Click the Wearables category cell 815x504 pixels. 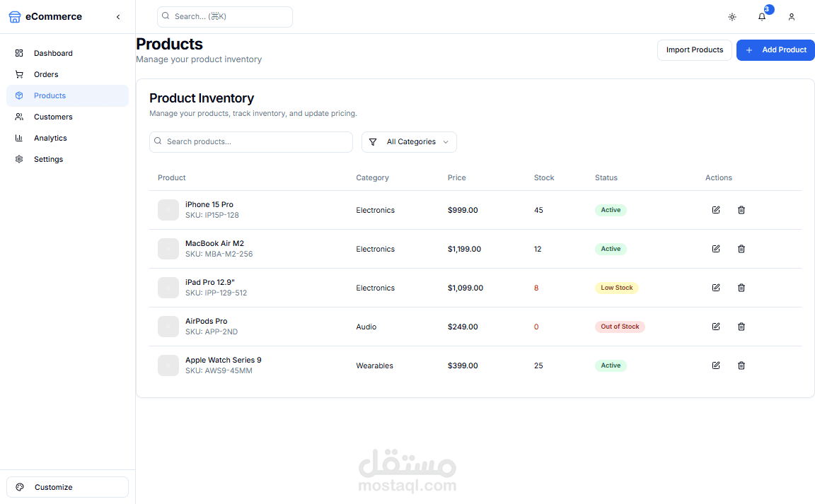(374, 365)
